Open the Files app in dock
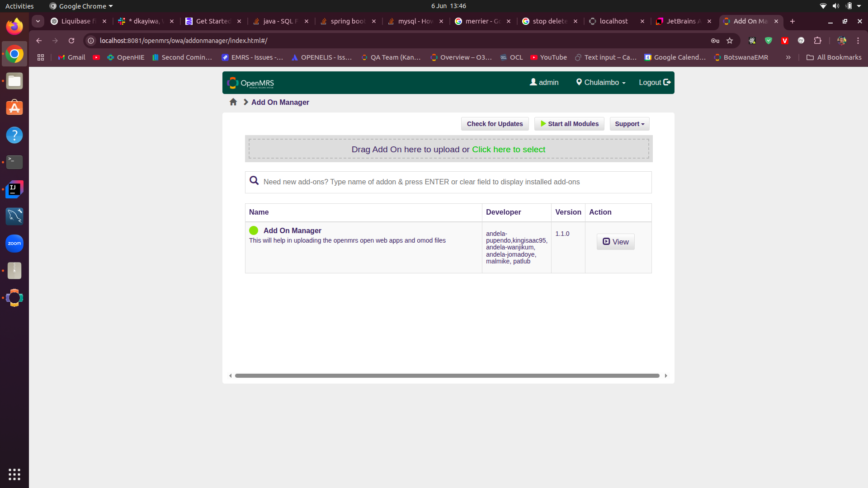Screen dimensions: 868x488 tap(14, 81)
